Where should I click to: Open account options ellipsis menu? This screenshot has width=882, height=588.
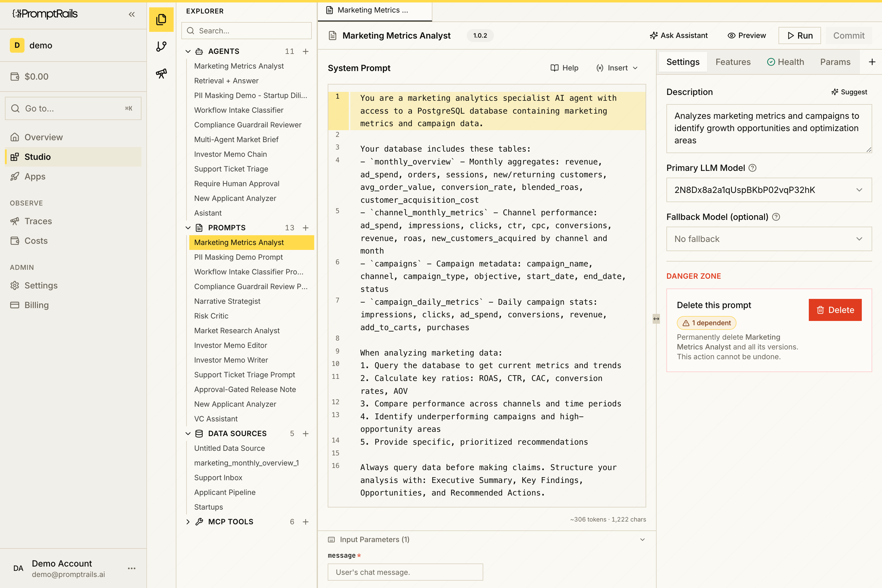point(132,568)
